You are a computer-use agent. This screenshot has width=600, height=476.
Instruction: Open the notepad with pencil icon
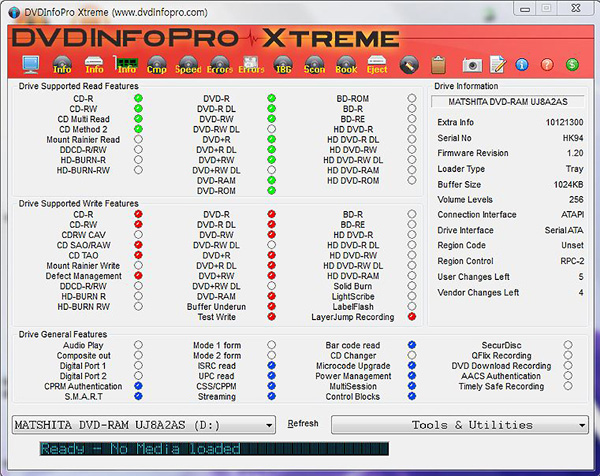[498, 64]
